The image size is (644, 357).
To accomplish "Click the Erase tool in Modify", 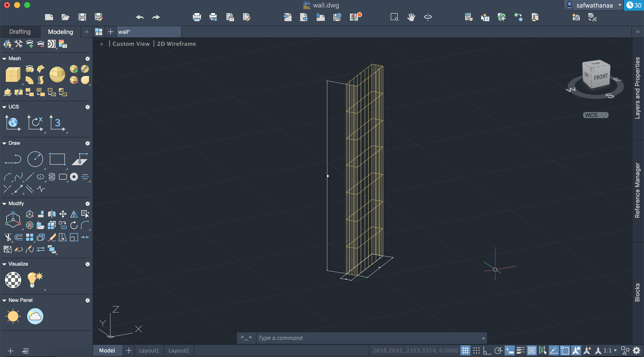I will 52,237.
